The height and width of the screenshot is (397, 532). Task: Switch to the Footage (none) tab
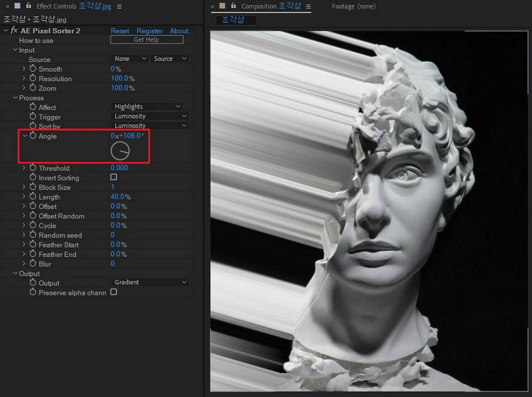pos(353,6)
